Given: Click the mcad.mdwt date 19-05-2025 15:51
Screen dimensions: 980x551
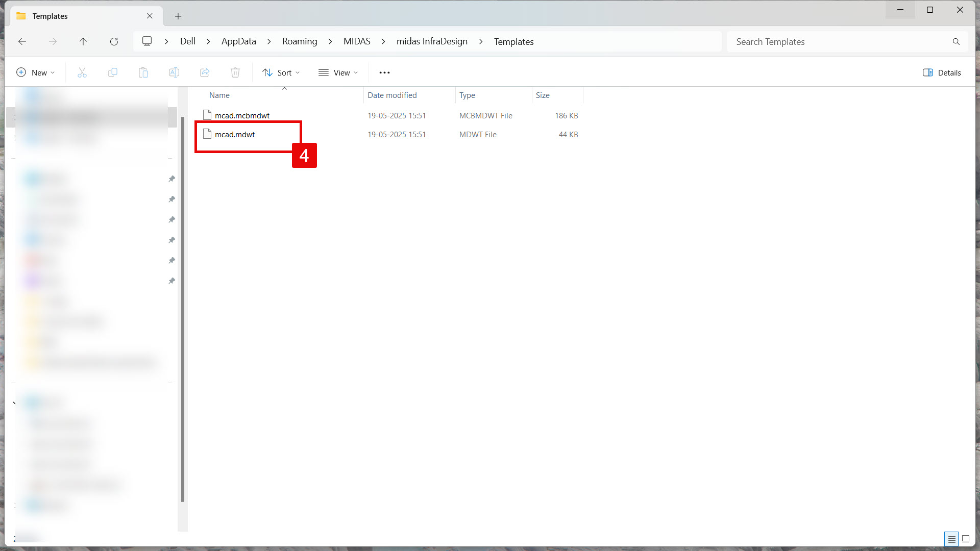Looking at the screenshot, I should tap(397, 135).
